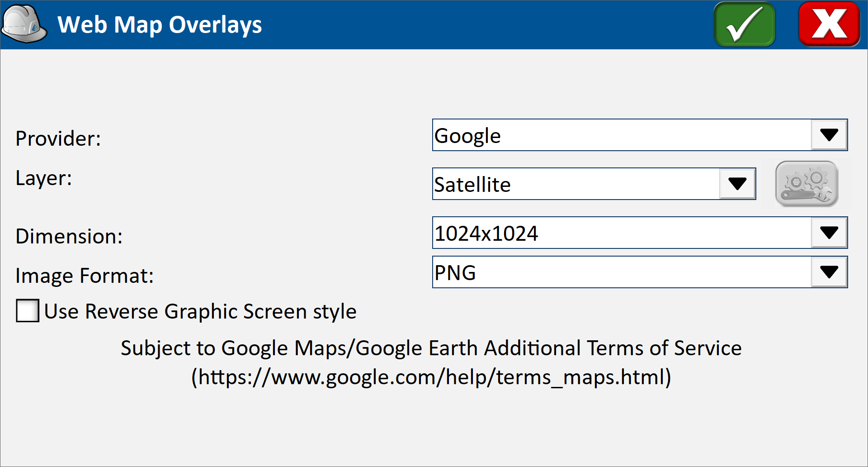
Task: Click the Use Reverse Graphic Screen style label
Action: 200,311
